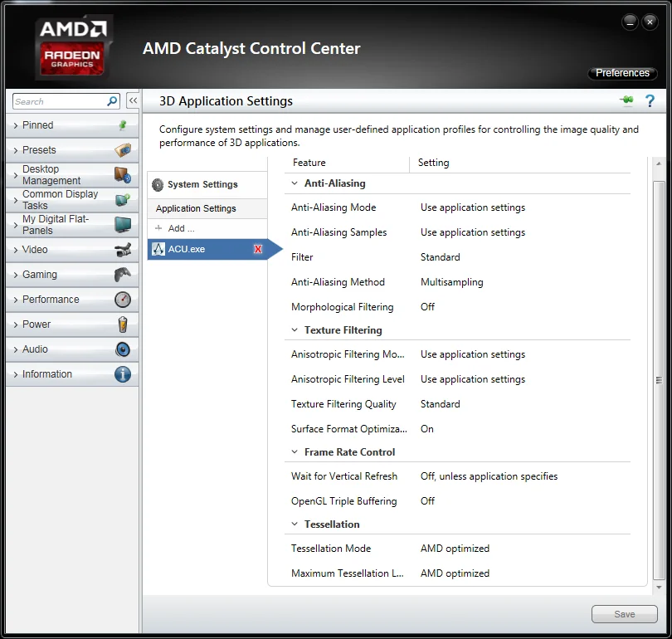Viewport: 672px width, 639px height.
Task: Collapse the Tessellation section chevron
Action: [x=295, y=524]
